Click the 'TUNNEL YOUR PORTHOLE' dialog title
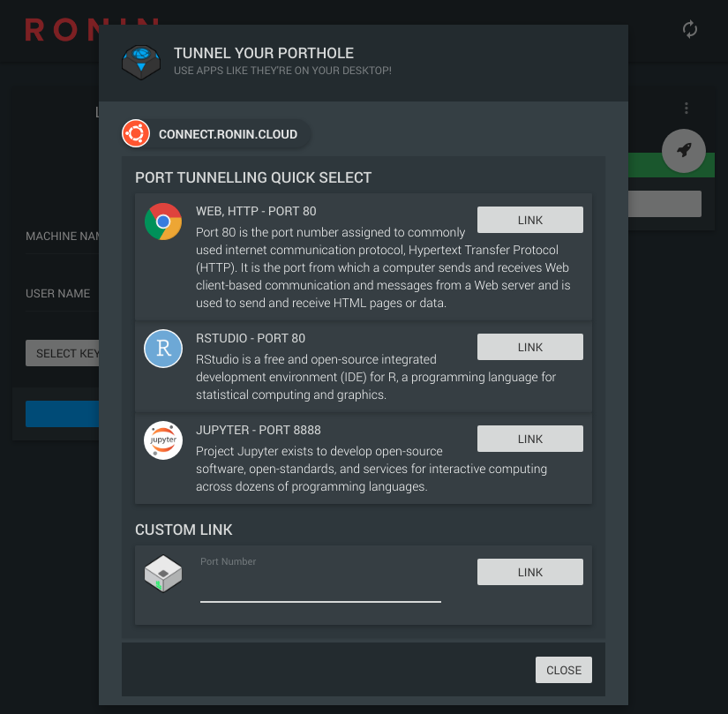The image size is (728, 714). [x=264, y=53]
